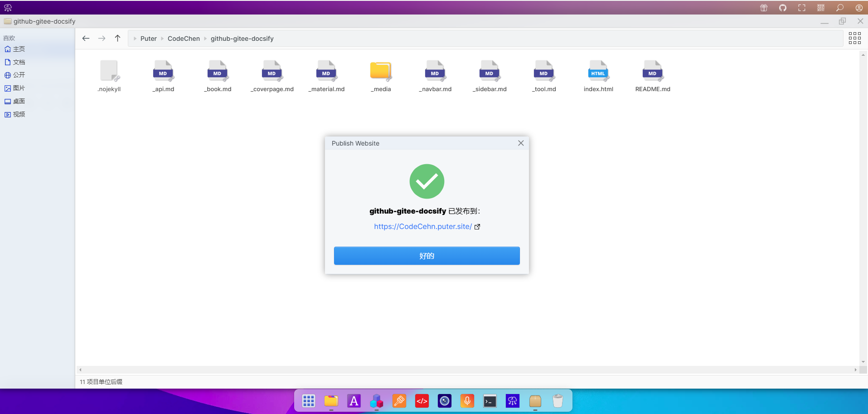Click the horizontal scrollbar right arrow
This screenshot has height=414, width=868.
click(x=856, y=370)
